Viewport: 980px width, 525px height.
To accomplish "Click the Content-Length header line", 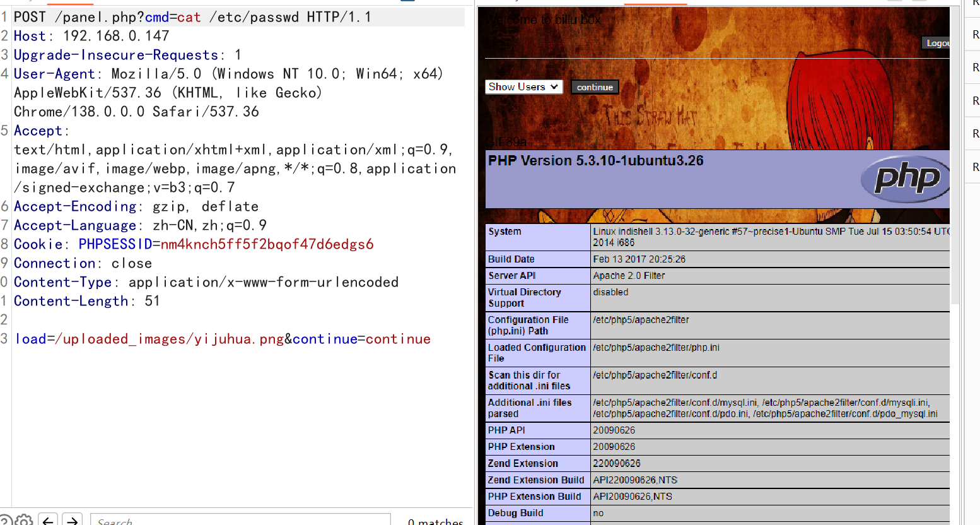I will click(87, 301).
